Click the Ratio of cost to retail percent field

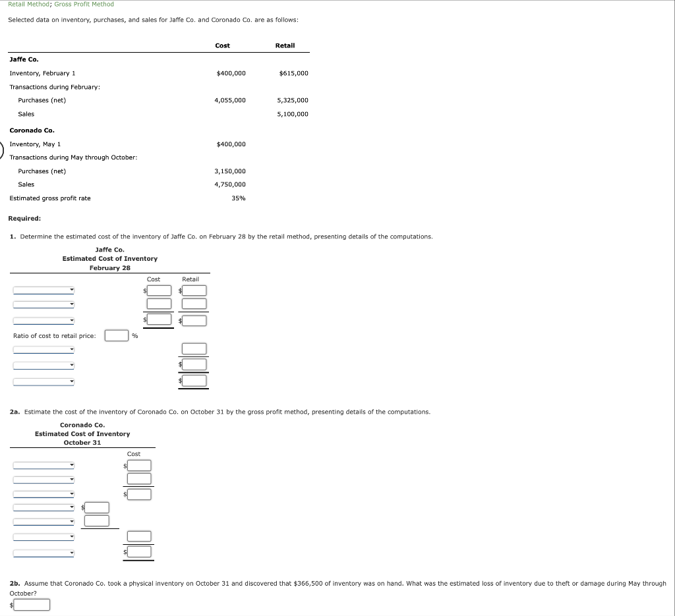click(x=116, y=335)
